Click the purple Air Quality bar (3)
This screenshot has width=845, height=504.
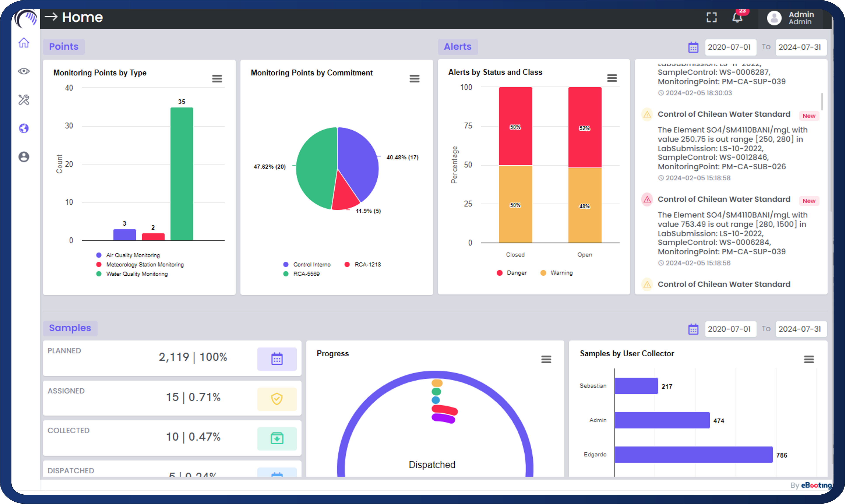click(x=125, y=235)
